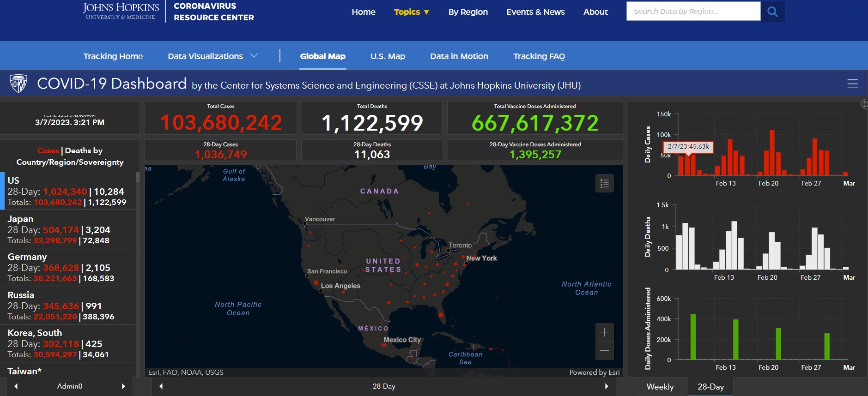Switch charts to Weekly tab

tap(660, 387)
